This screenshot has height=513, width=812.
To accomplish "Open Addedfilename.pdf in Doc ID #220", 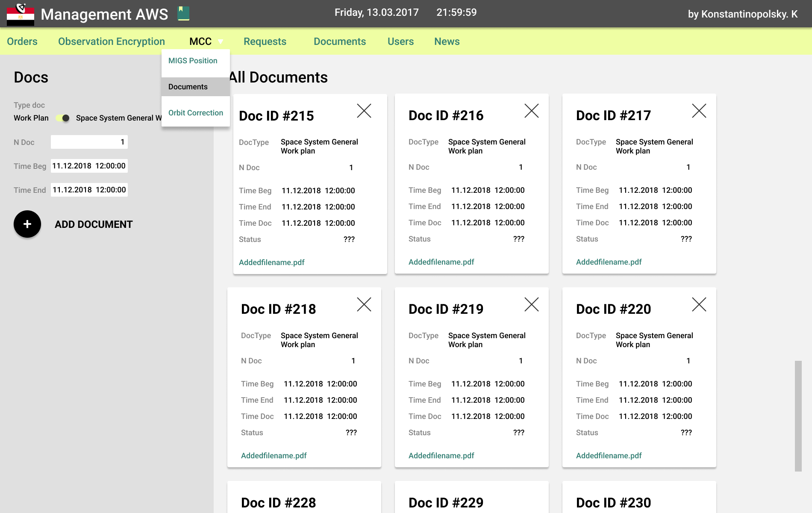I will tap(609, 456).
